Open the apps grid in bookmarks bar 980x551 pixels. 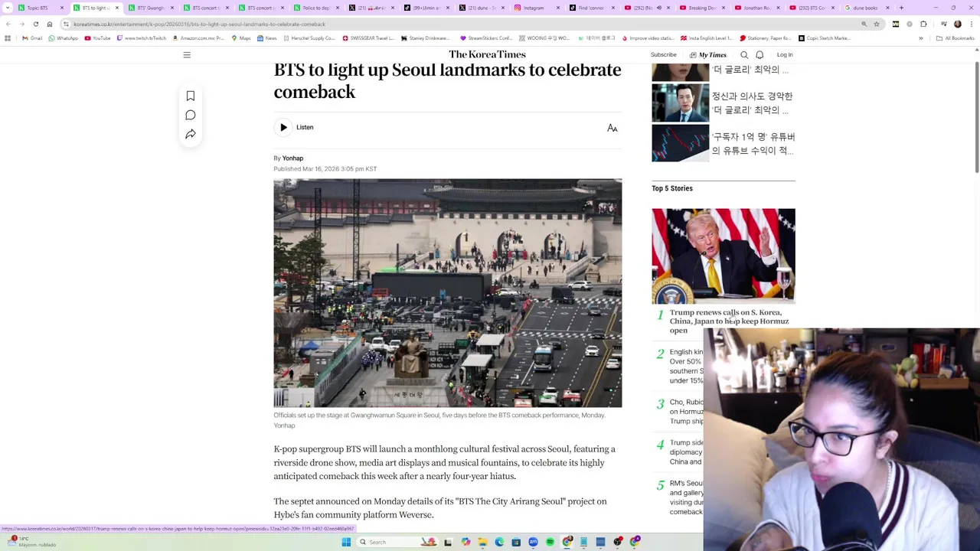pos(8,38)
